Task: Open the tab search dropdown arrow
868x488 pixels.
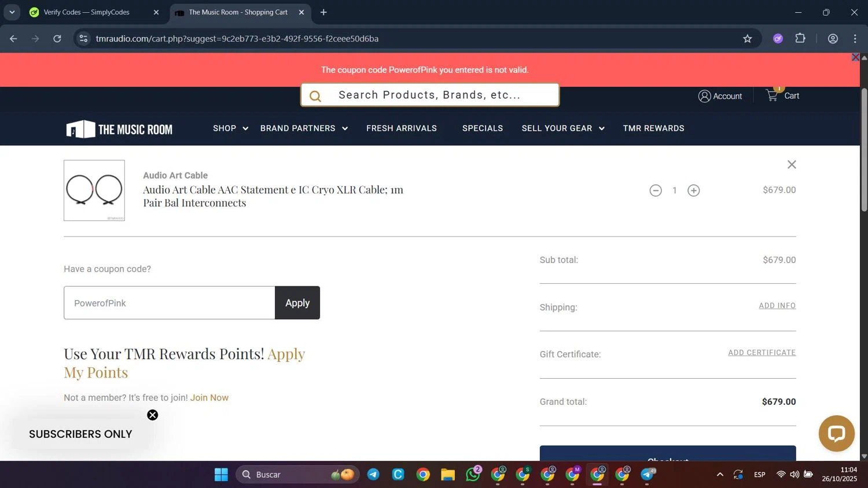Action: click(x=12, y=12)
